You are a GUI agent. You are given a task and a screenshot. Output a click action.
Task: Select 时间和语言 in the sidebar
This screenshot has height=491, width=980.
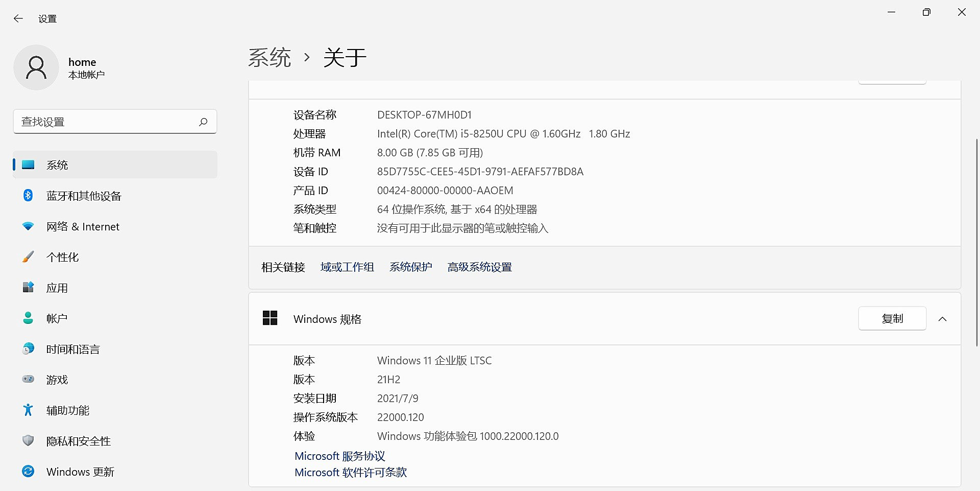tap(115, 348)
